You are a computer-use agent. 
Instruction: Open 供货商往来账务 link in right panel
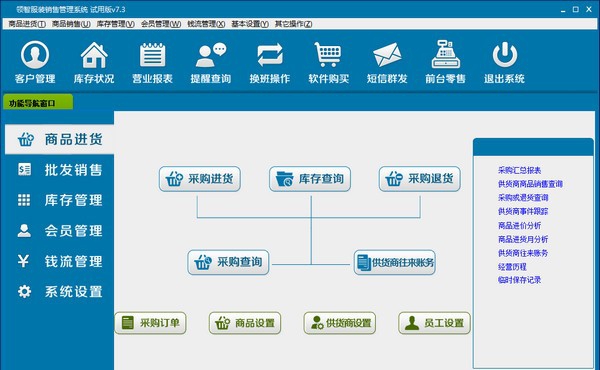tap(523, 253)
